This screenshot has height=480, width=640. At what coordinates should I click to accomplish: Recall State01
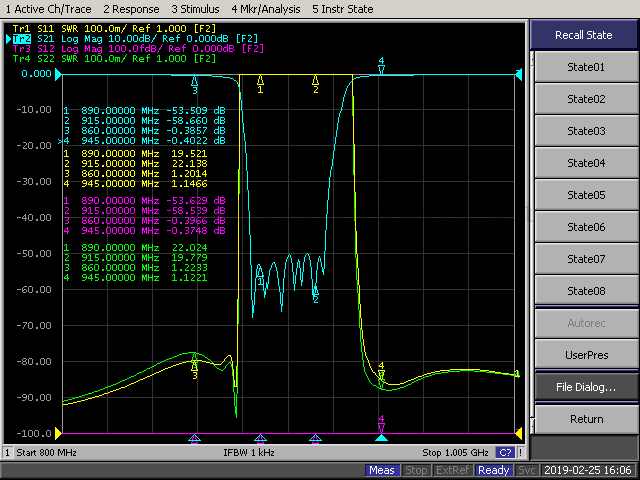586,67
